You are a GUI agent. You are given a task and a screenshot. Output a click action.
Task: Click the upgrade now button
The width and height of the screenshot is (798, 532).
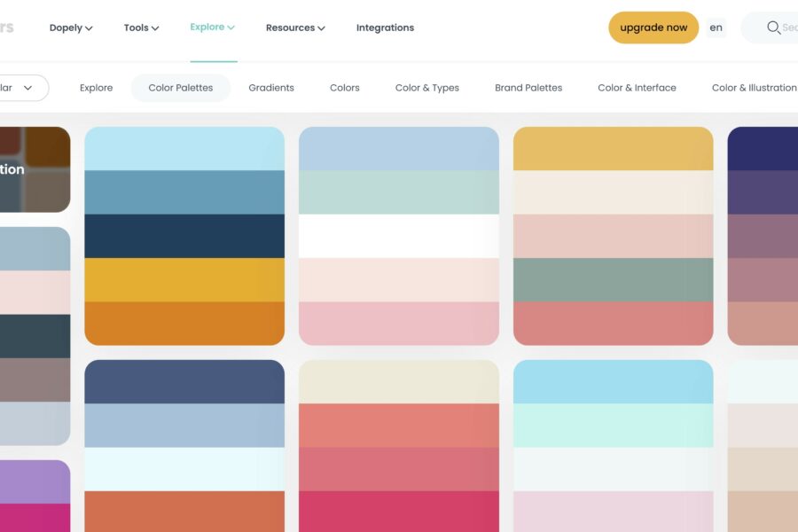click(653, 27)
